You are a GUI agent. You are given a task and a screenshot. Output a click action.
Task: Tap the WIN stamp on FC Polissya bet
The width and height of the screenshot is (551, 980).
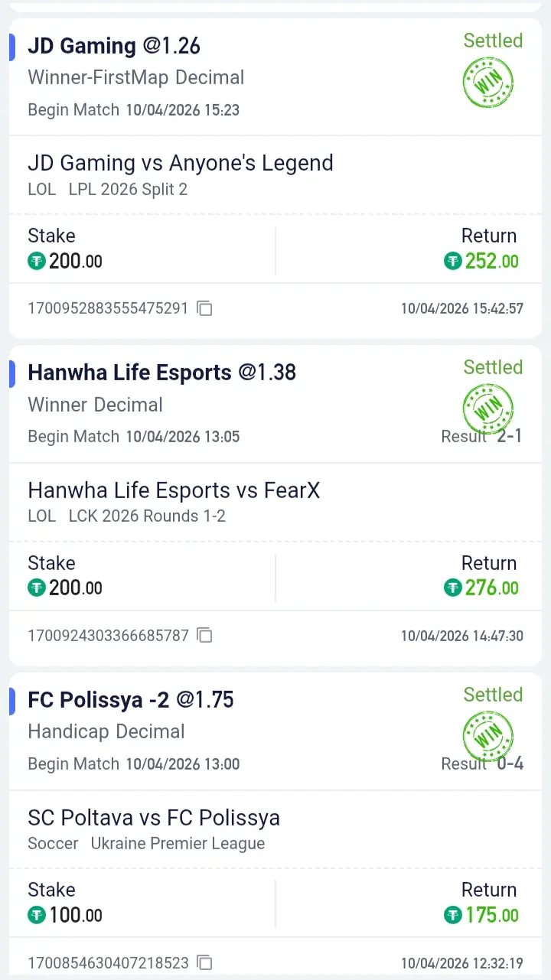tap(488, 736)
